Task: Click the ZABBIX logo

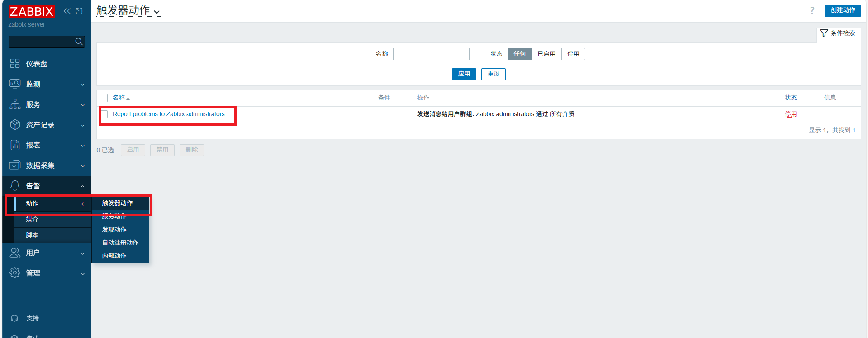Action: point(32,11)
